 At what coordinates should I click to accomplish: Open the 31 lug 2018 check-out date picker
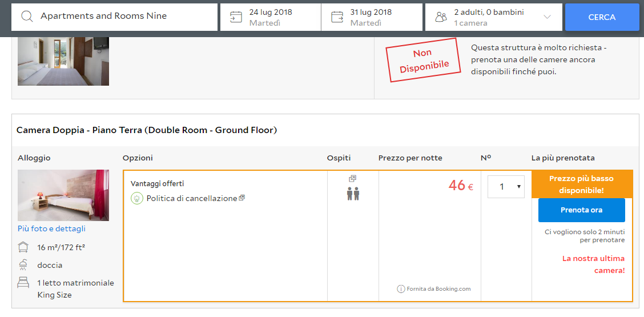click(371, 17)
